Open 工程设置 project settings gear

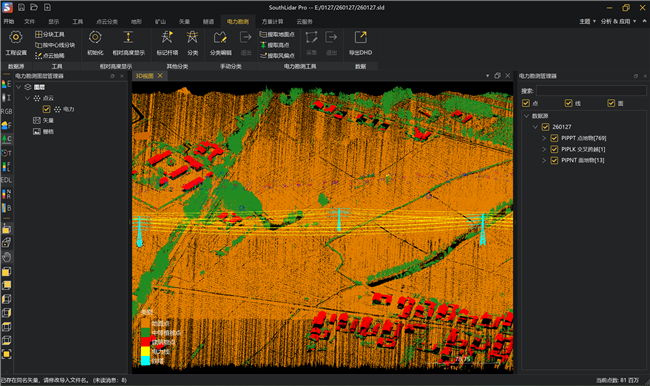[x=16, y=43]
